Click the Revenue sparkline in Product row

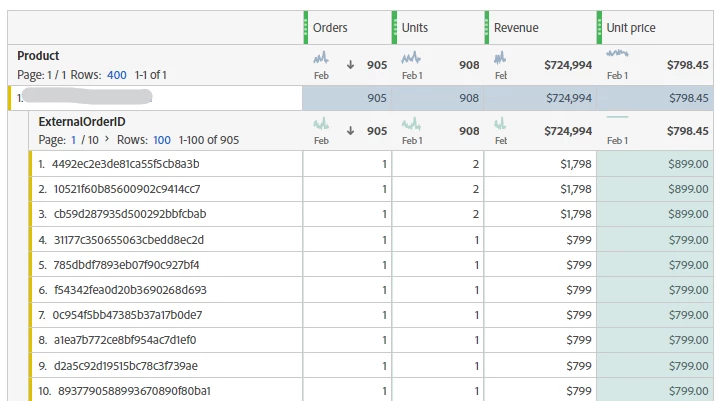pyautogui.click(x=500, y=58)
